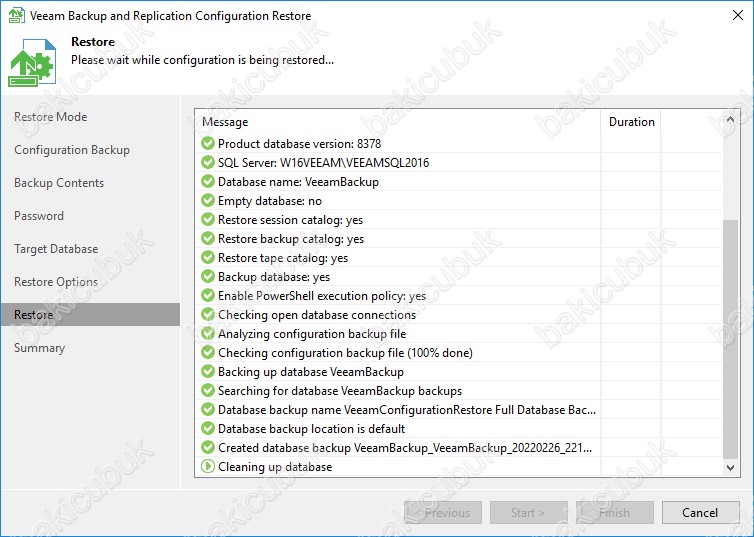Select 'Restore backup catalog: yes' text
Screen dimensions: 754x537
291,238
